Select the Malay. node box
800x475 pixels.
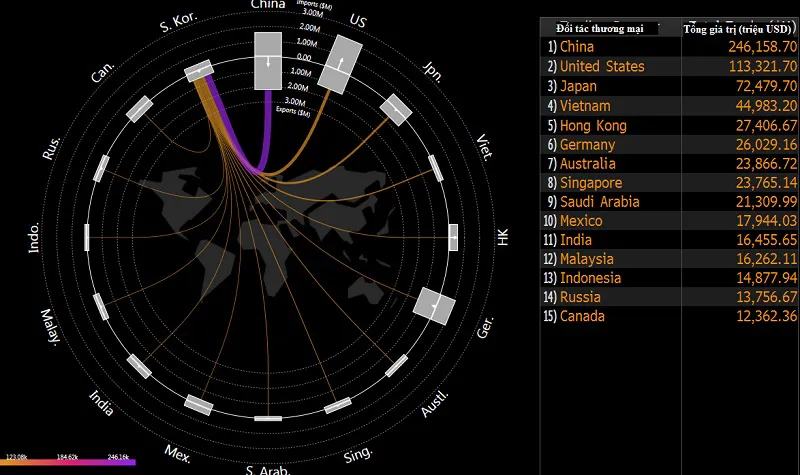pyautogui.click(x=101, y=307)
